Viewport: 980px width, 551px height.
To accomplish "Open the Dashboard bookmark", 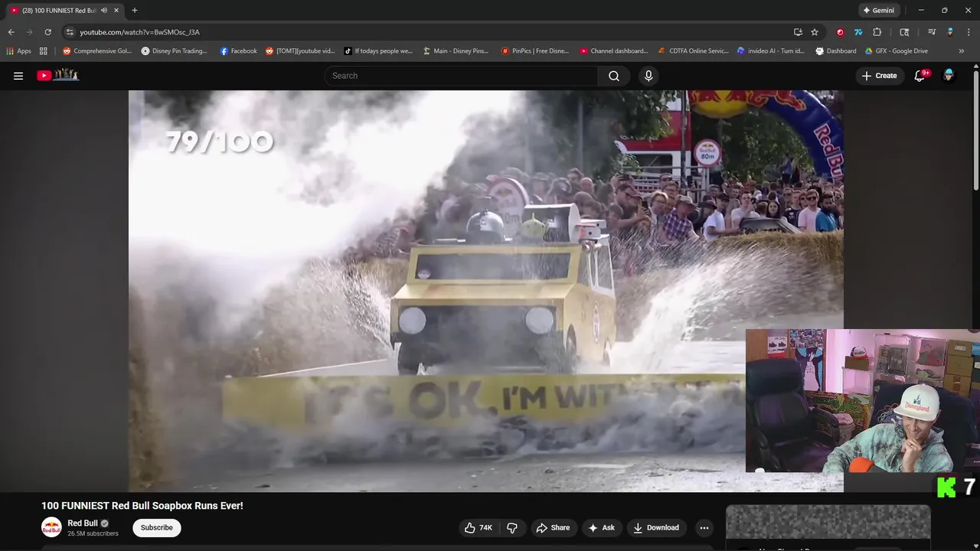I will click(836, 51).
